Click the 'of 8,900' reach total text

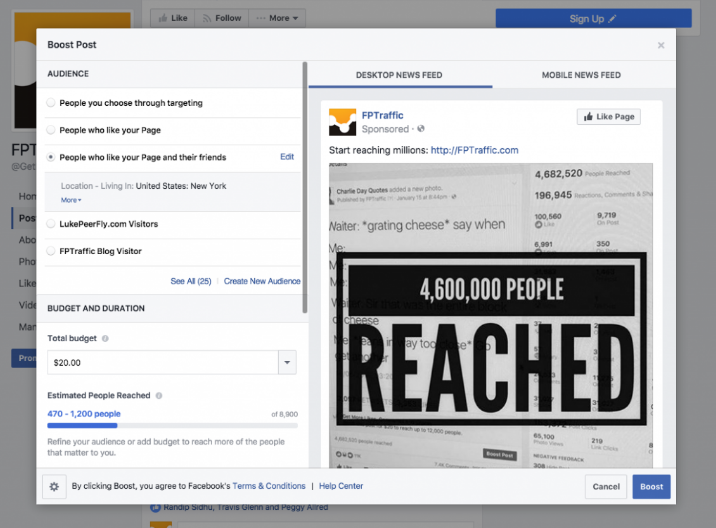284,414
